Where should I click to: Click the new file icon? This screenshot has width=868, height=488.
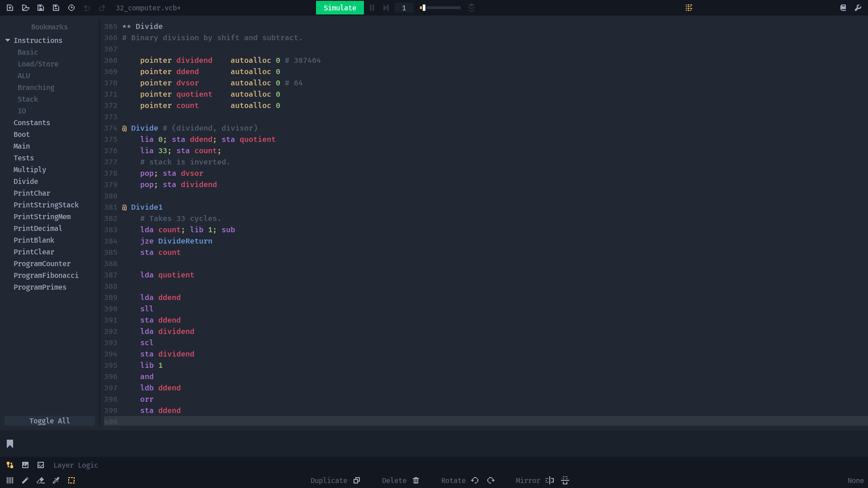(10, 8)
